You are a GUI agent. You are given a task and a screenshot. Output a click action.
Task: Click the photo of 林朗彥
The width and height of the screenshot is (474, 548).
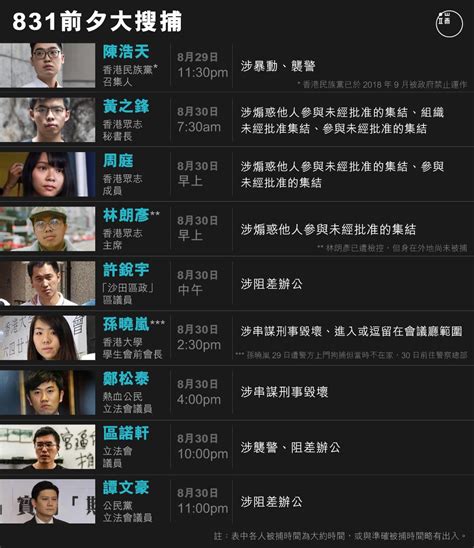tap(48, 229)
